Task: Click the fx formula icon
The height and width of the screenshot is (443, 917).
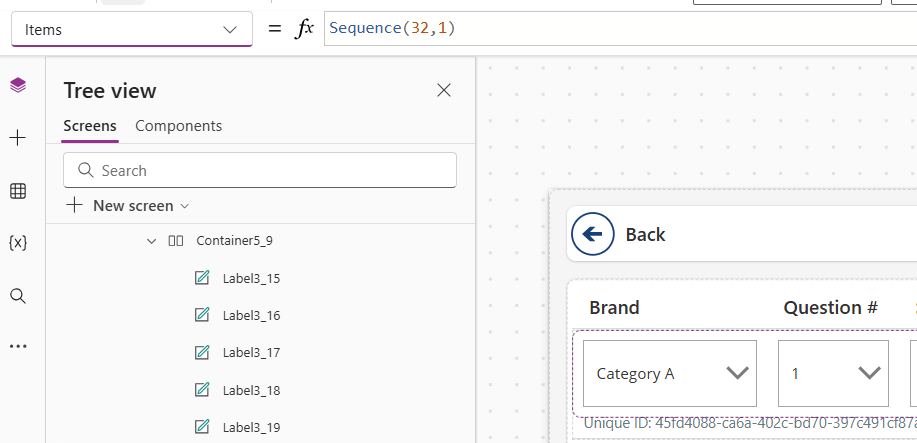Action: [304, 30]
